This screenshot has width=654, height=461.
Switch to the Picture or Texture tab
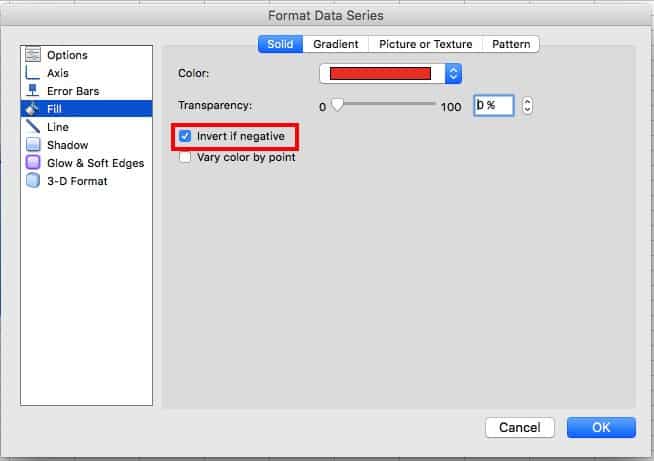tap(425, 44)
